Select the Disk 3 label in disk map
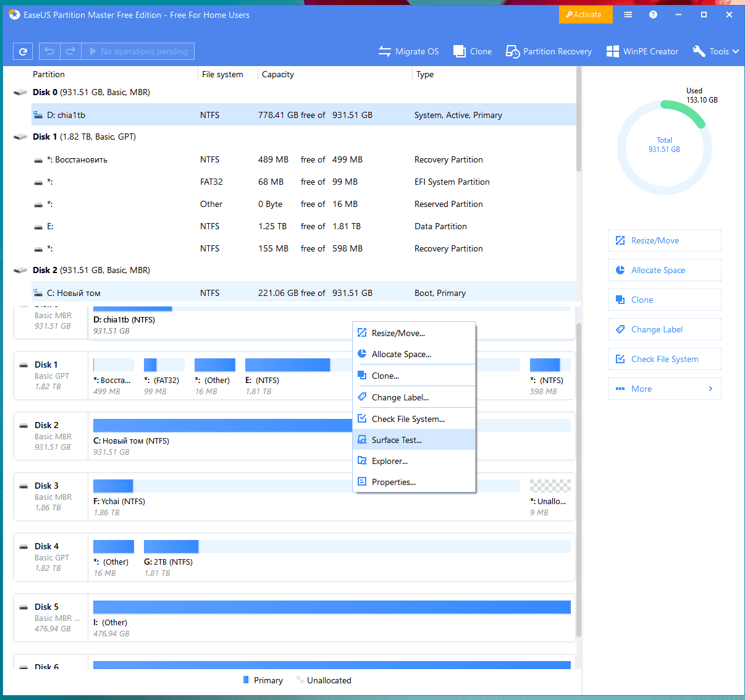 [x=46, y=486]
